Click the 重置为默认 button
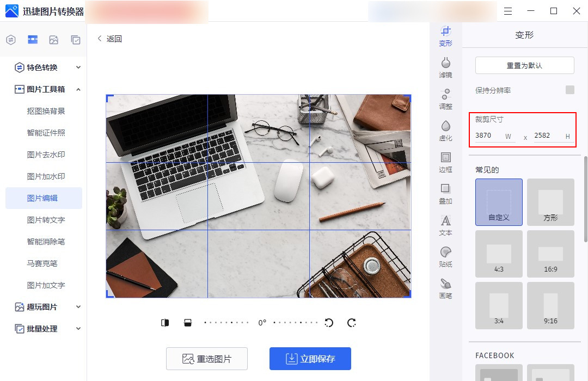This screenshot has width=588, height=381. 524,65
